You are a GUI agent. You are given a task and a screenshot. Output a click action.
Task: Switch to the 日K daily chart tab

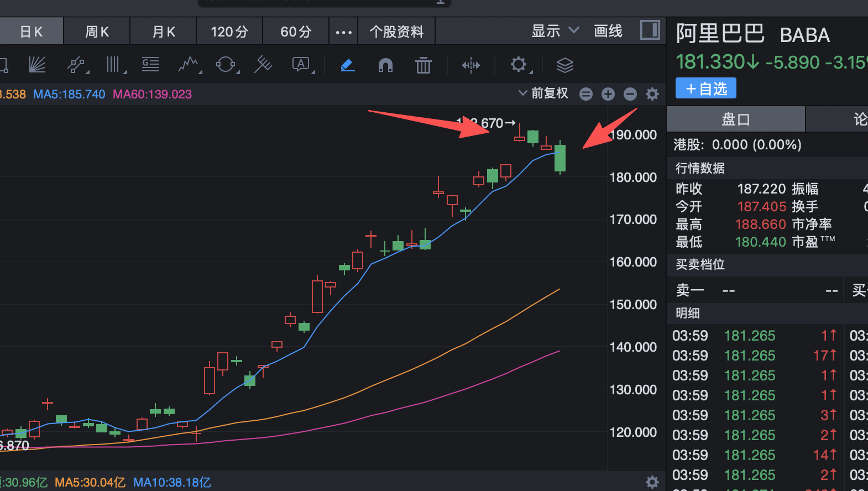32,32
